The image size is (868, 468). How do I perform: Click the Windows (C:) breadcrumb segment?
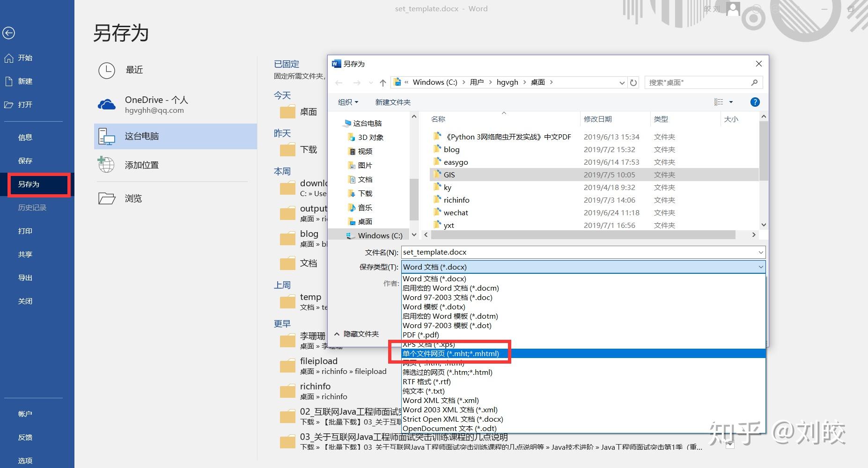point(435,82)
